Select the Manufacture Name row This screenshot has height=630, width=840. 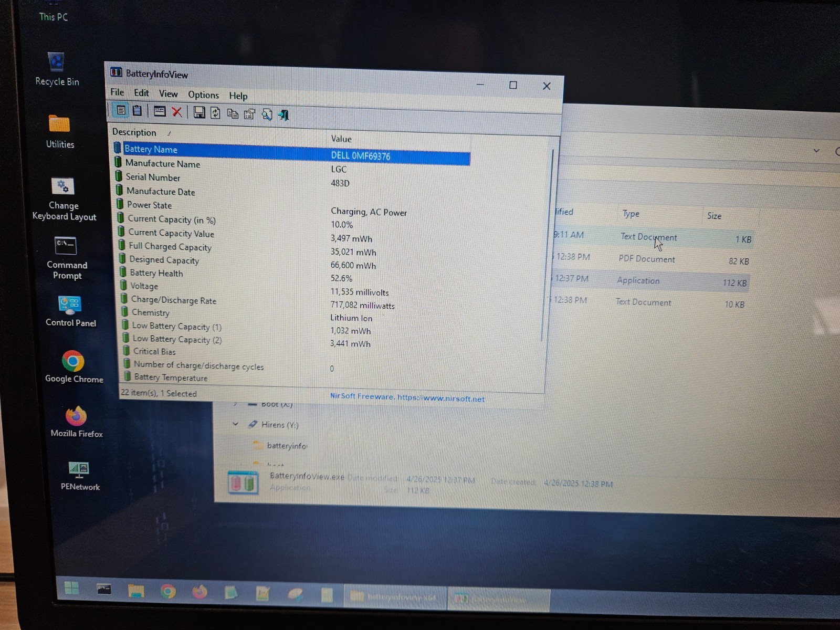pos(292,166)
